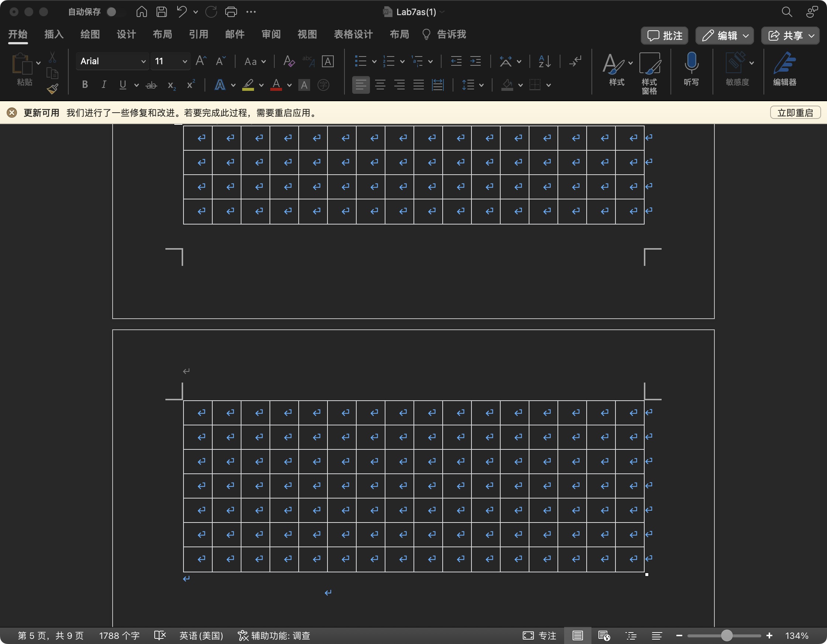Viewport: 827px width, 644px height.
Task: Click the Increase Indent icon
Action: pyautogui.click(x=476, y=61)
